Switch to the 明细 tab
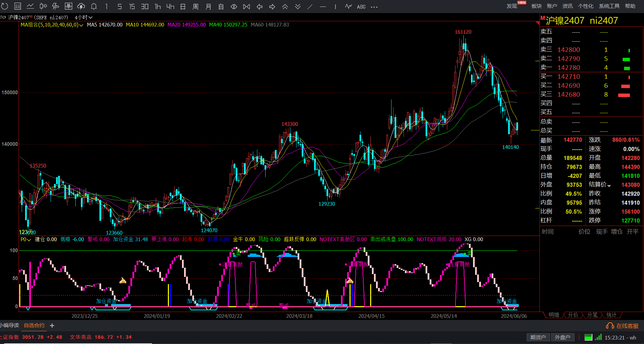Screen dimensions: 644x344 [554, 315]
